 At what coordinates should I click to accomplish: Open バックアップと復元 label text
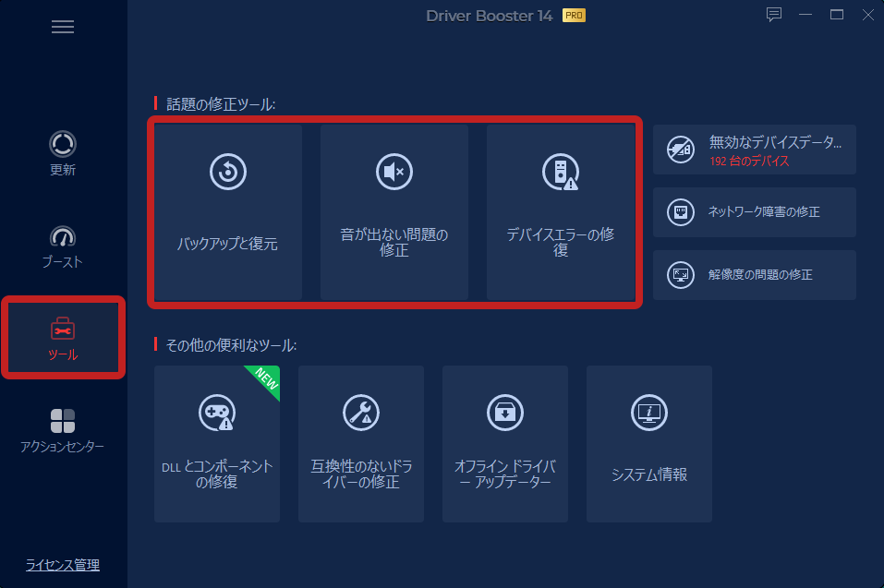228,244
